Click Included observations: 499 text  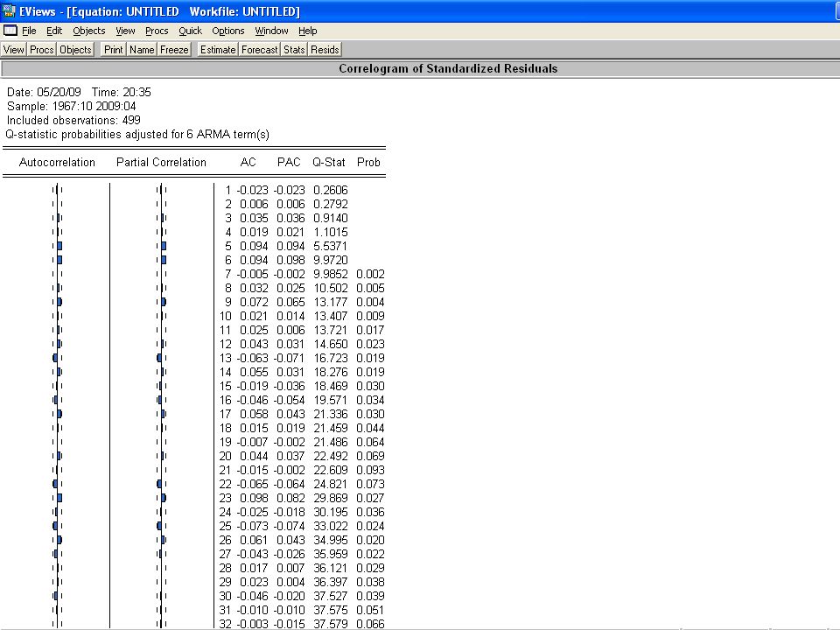[x=73, y=120]
